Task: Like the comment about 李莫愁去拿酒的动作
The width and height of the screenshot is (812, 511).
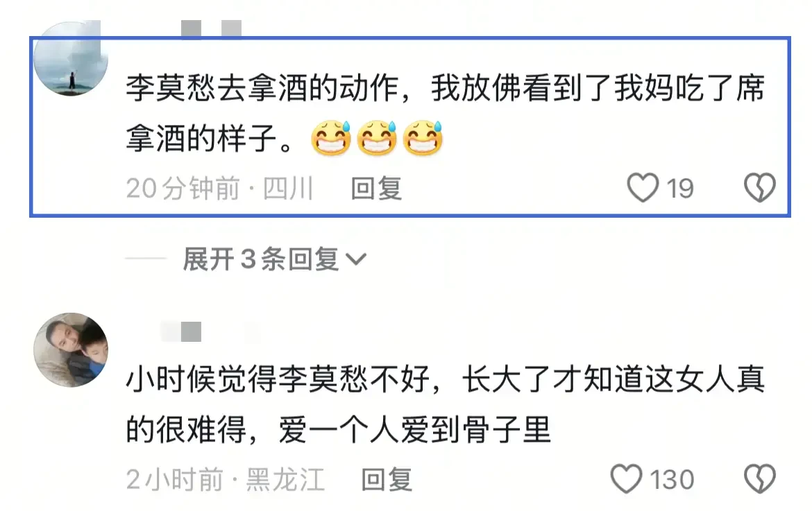Action: pyautogui.click(x=643, y=187)
